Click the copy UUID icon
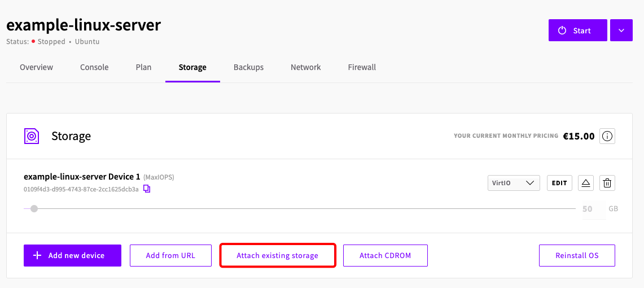Screen dimensions: 644x288 point(147,189)
